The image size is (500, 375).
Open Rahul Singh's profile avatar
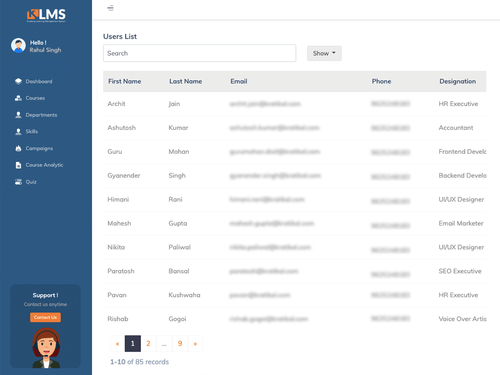click(x=18, y=45)
